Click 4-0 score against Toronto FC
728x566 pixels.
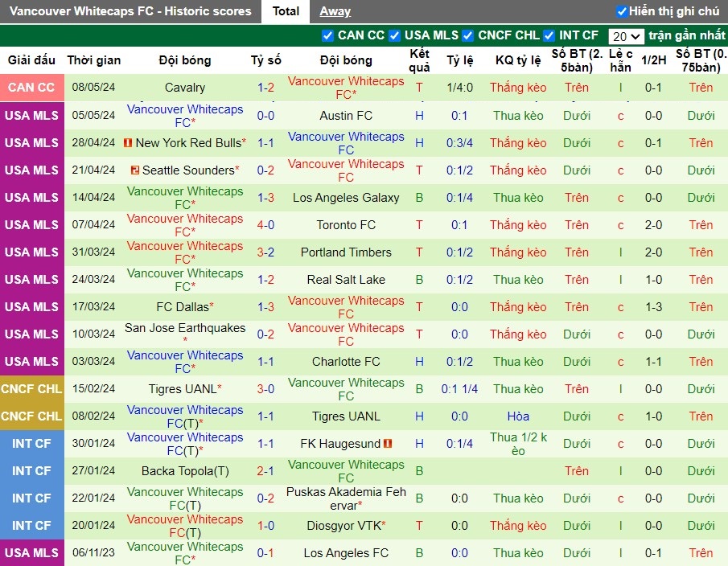[x=265, y=225]
